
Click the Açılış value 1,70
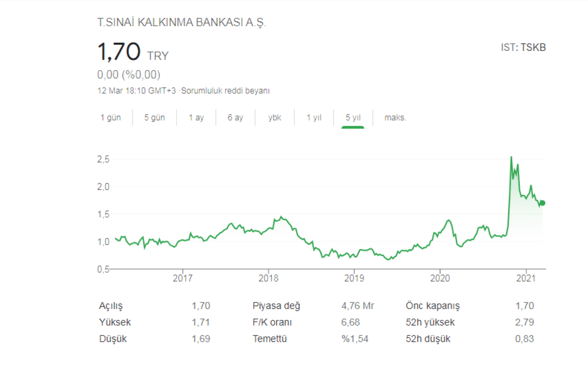(x=201, y=306)
